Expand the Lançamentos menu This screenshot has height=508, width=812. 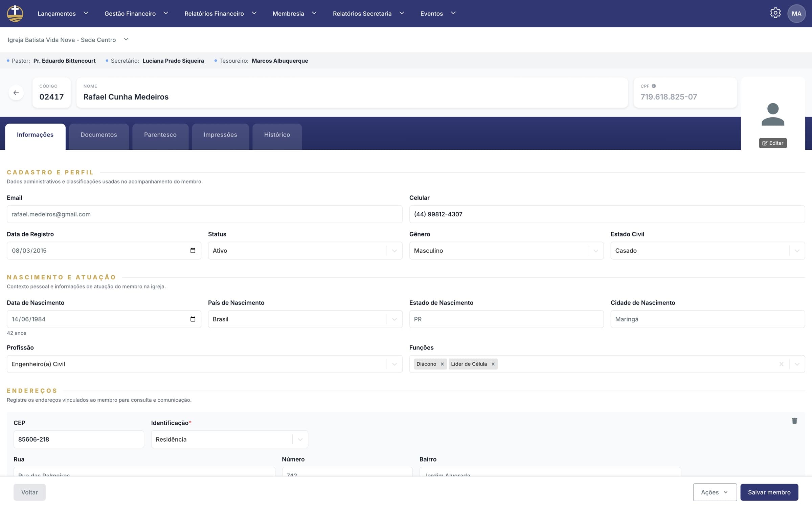(63, 14)
